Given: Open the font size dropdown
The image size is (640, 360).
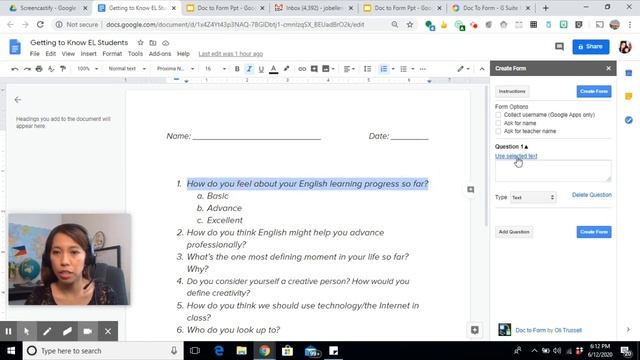Looking at the screenshot, I should (215, 69).
